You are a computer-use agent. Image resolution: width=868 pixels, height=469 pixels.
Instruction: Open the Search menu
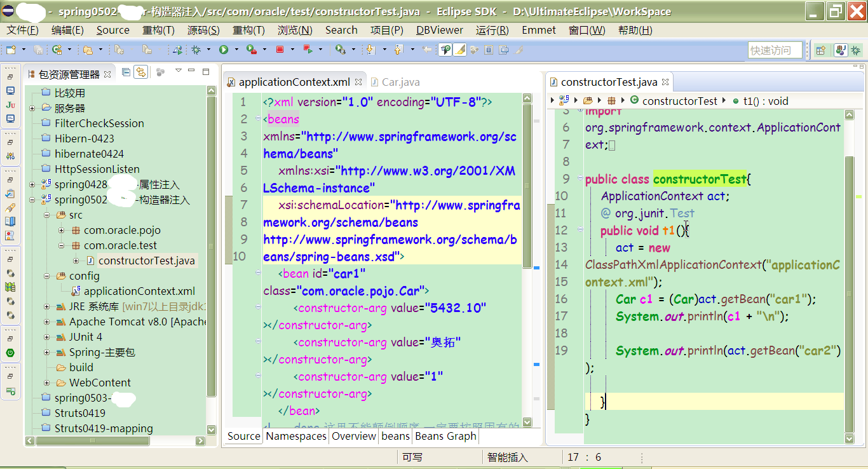[x=341, y=30]
